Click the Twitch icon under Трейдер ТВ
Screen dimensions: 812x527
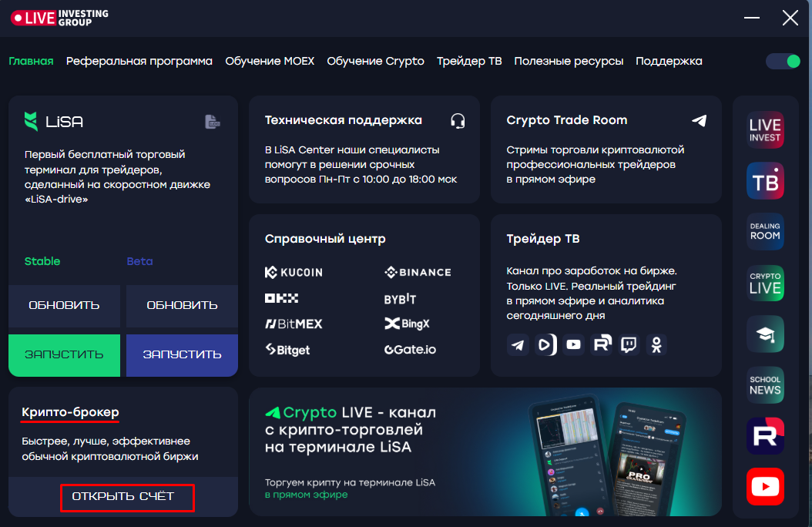(x=629, y=344)
